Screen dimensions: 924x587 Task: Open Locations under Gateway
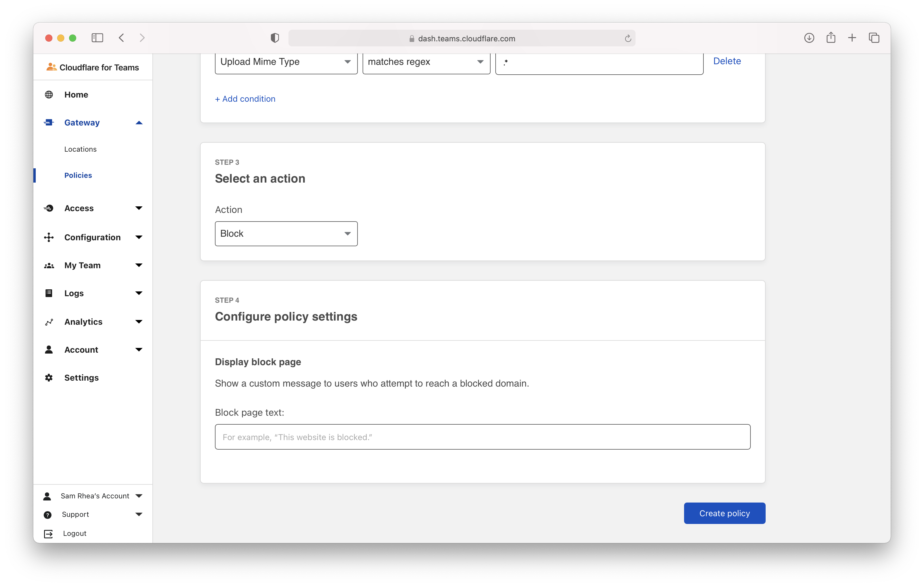point(80,149)
